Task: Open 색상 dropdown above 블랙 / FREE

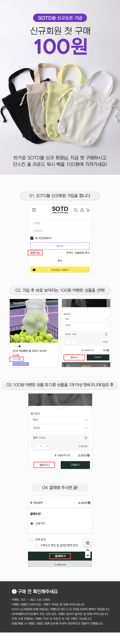Action: point(60,420)
